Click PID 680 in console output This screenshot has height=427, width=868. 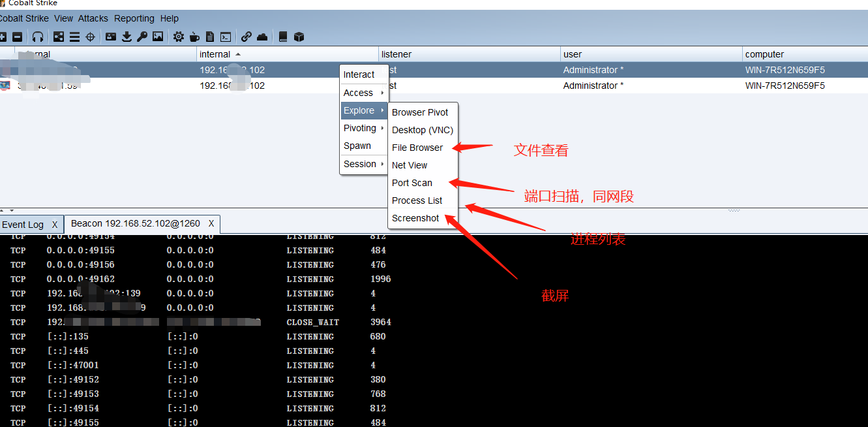(x=378, y=336)
